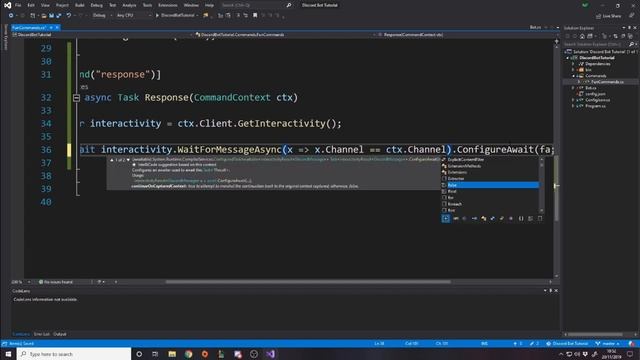Start debugging DiscordBotTutorial
Screen dimensions: 640x360
176,16
